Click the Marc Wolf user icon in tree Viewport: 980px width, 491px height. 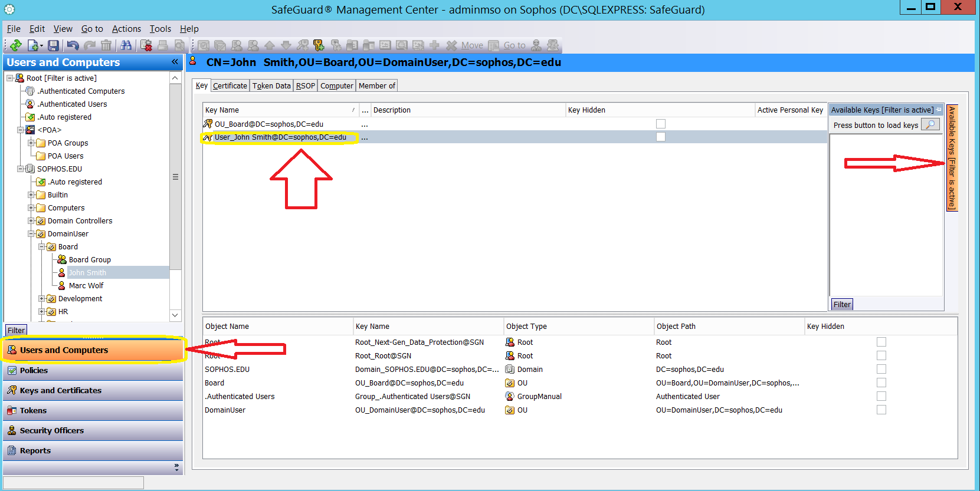62,285
